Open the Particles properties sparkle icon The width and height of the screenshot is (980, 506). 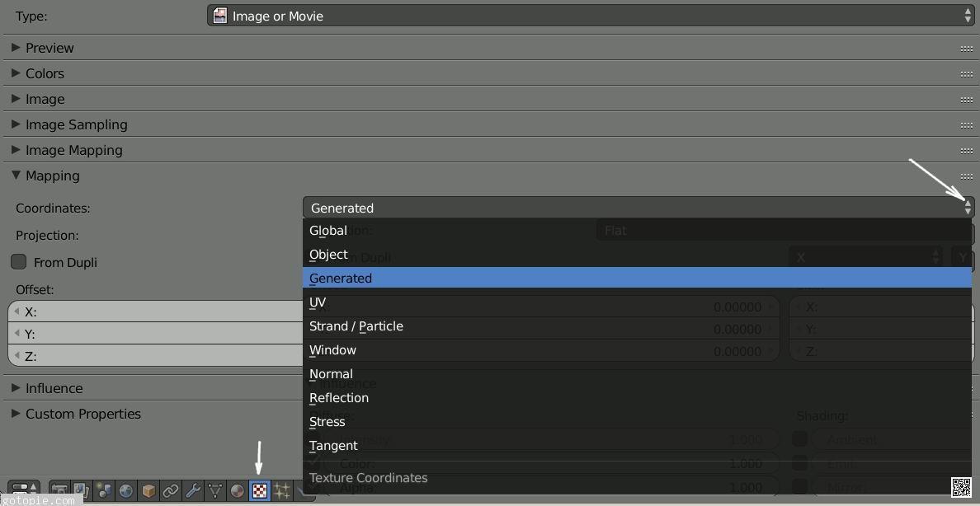[282, 491]
